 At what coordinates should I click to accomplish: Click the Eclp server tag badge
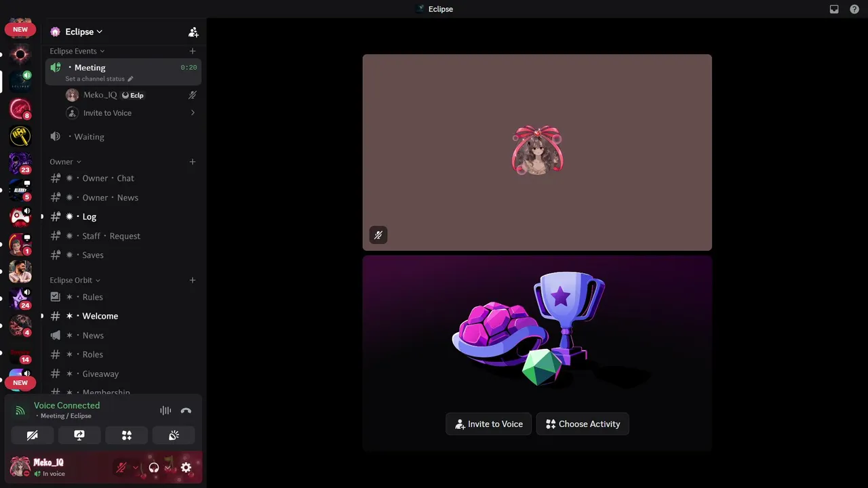coord(132,96)
